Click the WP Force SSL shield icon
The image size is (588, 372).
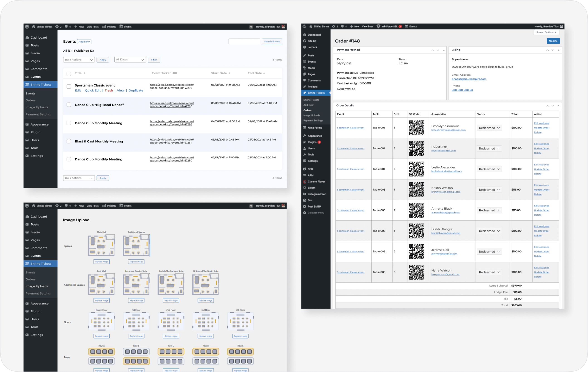[x=378, y=26]
